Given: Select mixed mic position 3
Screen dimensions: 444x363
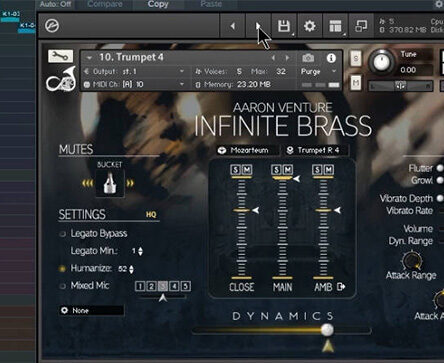Looking at the screenshot, I should pos(163,286).
